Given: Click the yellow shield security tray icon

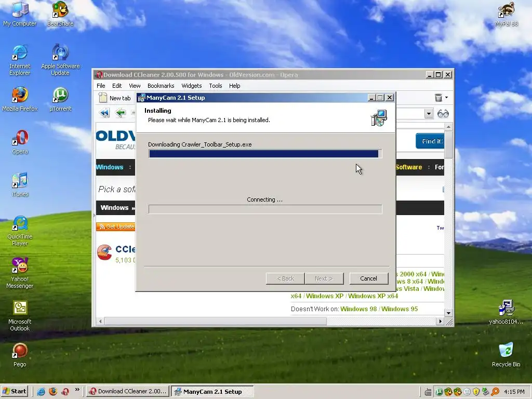Looking at the screenshot, I should pos(476,392).
